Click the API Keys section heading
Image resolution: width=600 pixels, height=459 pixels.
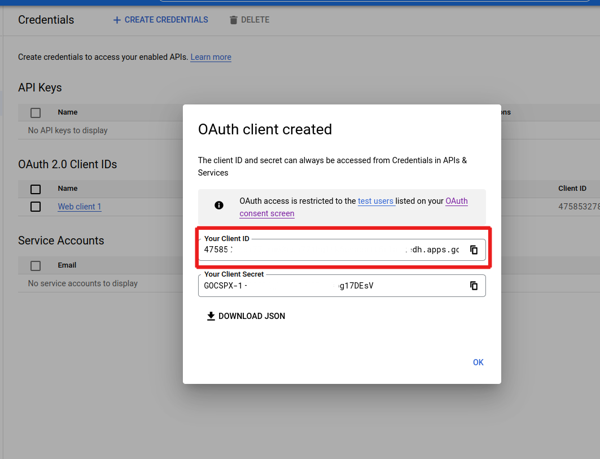click(x=40, y=88)
